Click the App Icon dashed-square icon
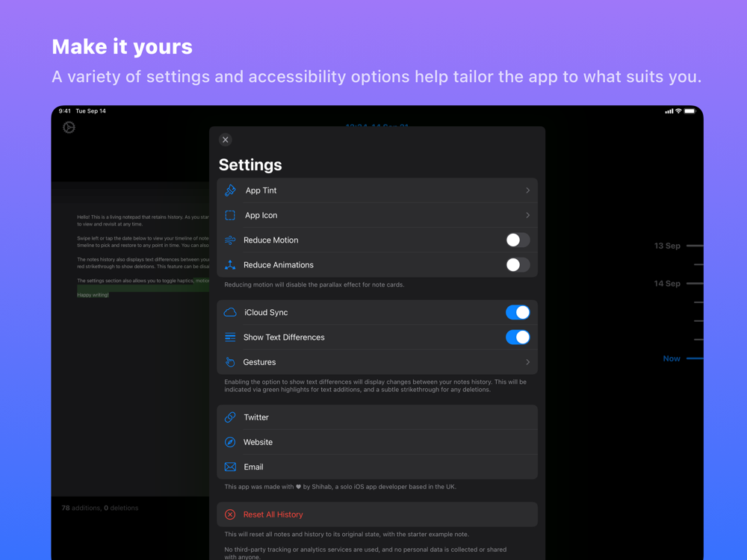Image resolution: width=747 pixels, height=560 pixels. [x=230, y=215]
